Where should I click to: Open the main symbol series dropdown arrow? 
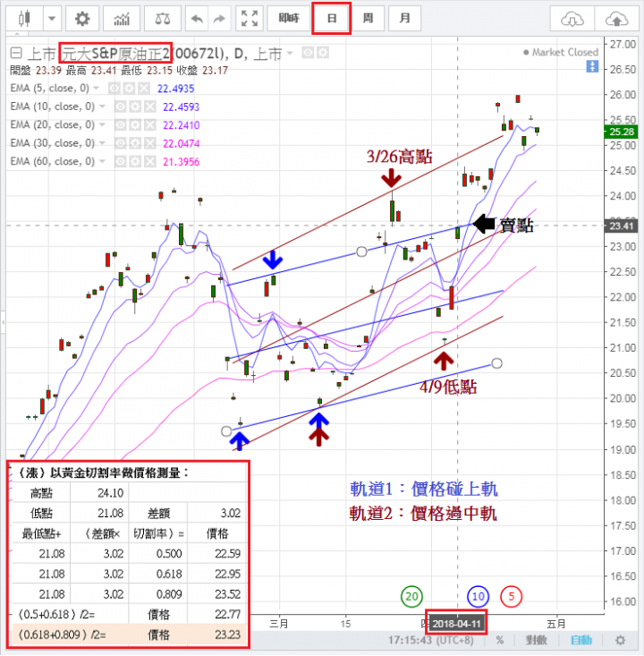click(x=290, y=53)
